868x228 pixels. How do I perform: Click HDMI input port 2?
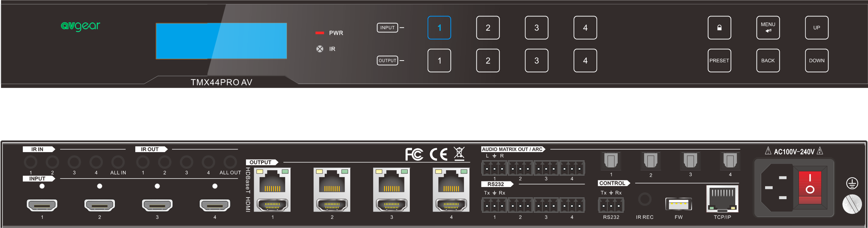pos(100,205)
